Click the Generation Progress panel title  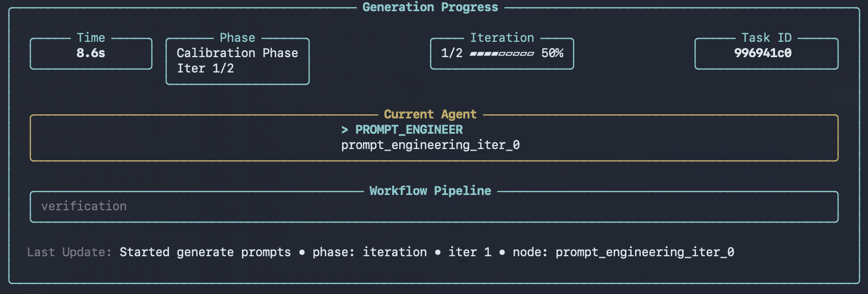[430, 7]
